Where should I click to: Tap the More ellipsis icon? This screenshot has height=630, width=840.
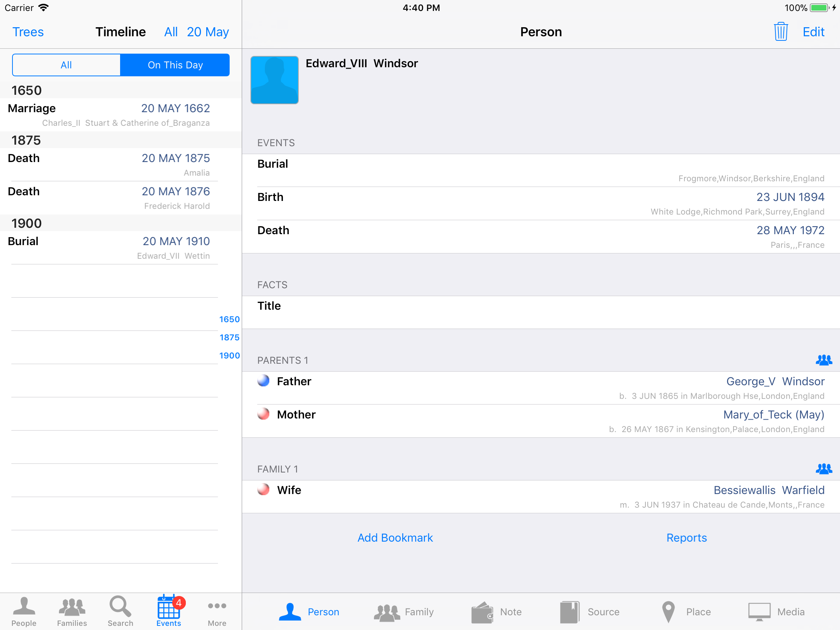(x=217, y=607)
